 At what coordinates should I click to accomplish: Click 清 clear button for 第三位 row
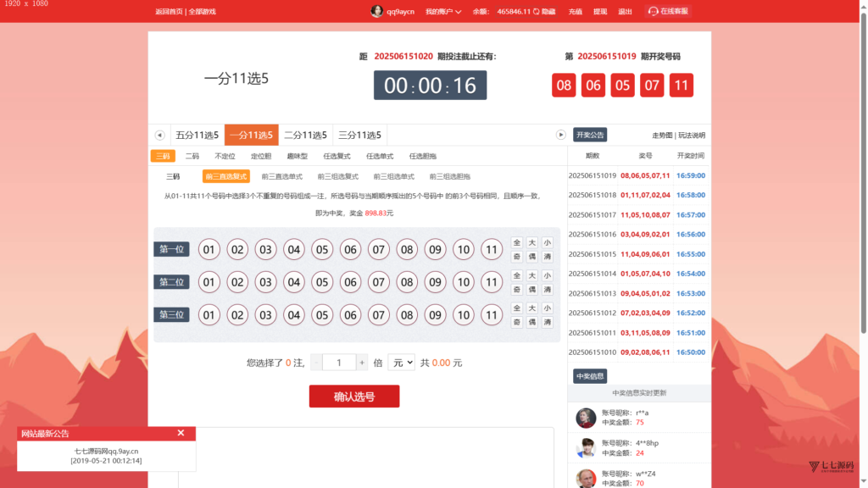(x=547, y=322)
